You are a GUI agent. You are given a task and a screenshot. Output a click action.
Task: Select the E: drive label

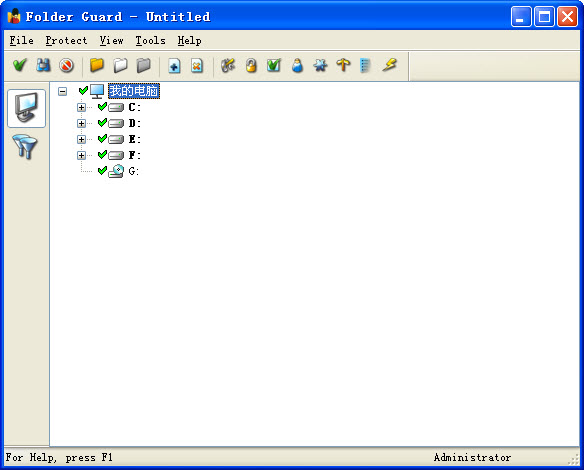134,139
